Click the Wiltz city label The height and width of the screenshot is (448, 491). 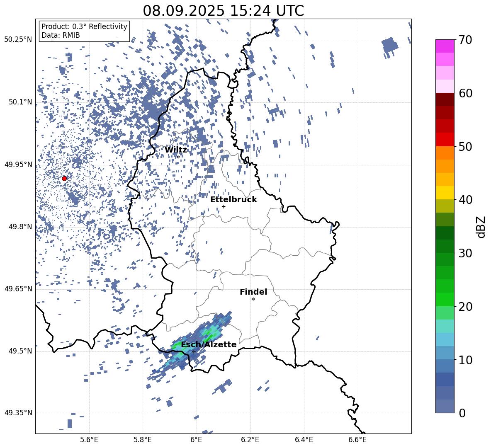176,150
